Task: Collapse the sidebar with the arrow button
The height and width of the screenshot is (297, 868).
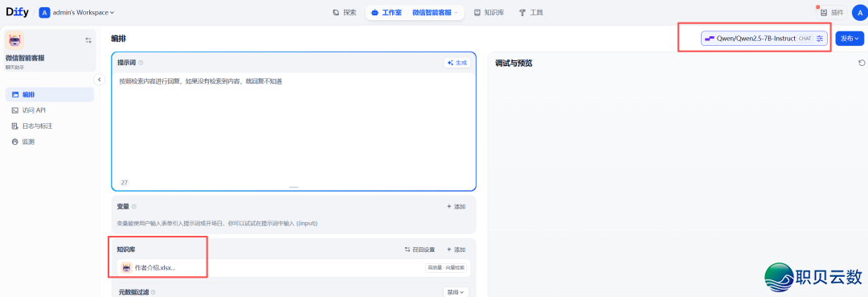Action: pyautogui.click(x=100, y=80)
